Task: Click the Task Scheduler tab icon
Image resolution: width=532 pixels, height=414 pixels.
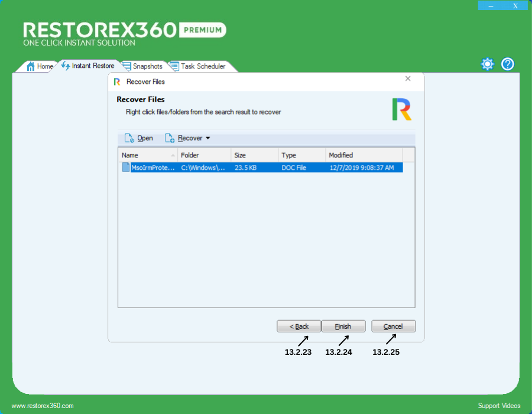Action: (x=174, y=66)
